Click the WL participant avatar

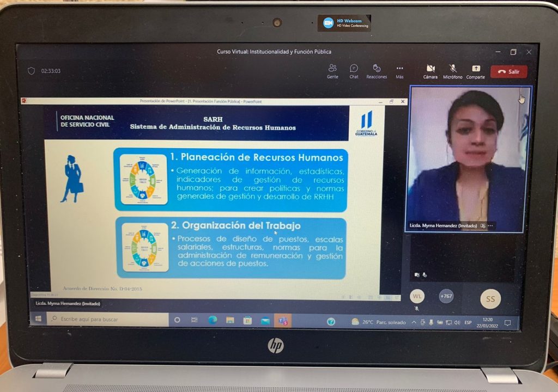[x=417, y=296]
